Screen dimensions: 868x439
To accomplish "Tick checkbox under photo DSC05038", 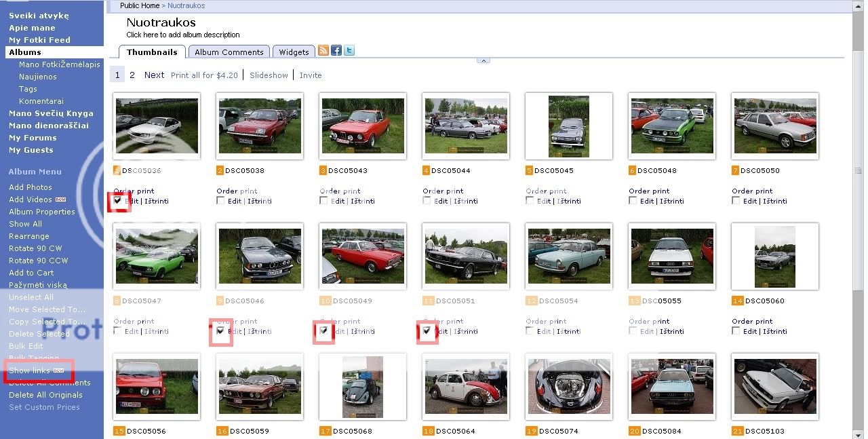I will [220, 201].
